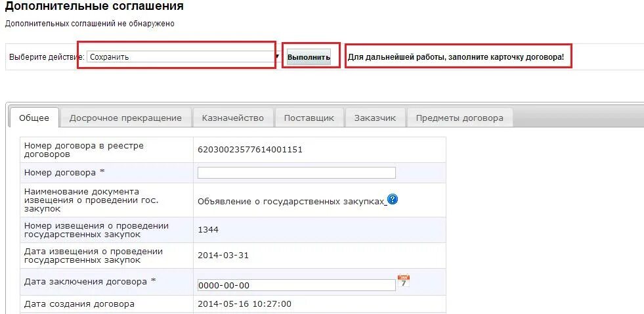Open the Досрочное прекращение tab

pos(125,118)
